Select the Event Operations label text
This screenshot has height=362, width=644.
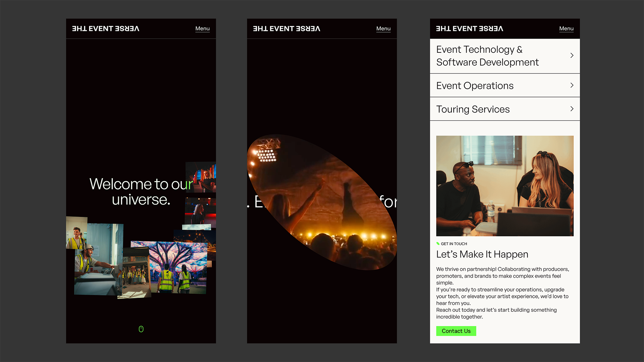click(x=475, y=86)
